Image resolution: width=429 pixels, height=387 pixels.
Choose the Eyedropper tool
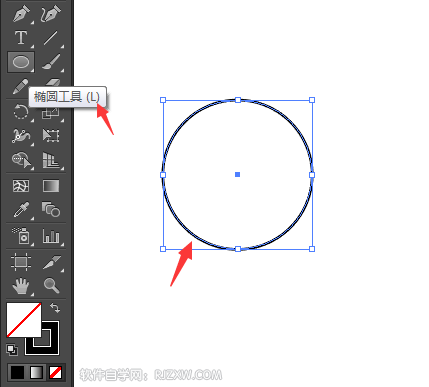[21, 210]
